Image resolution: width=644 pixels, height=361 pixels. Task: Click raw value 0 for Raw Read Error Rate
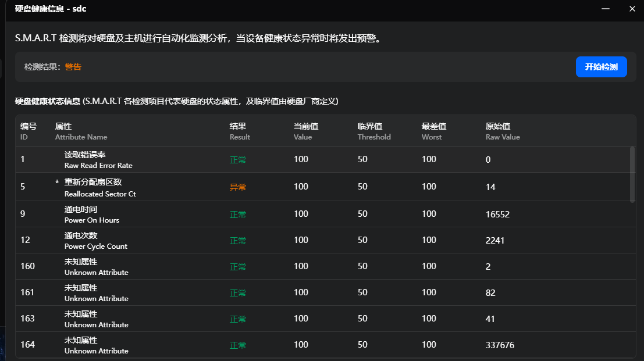click(488, 160)
